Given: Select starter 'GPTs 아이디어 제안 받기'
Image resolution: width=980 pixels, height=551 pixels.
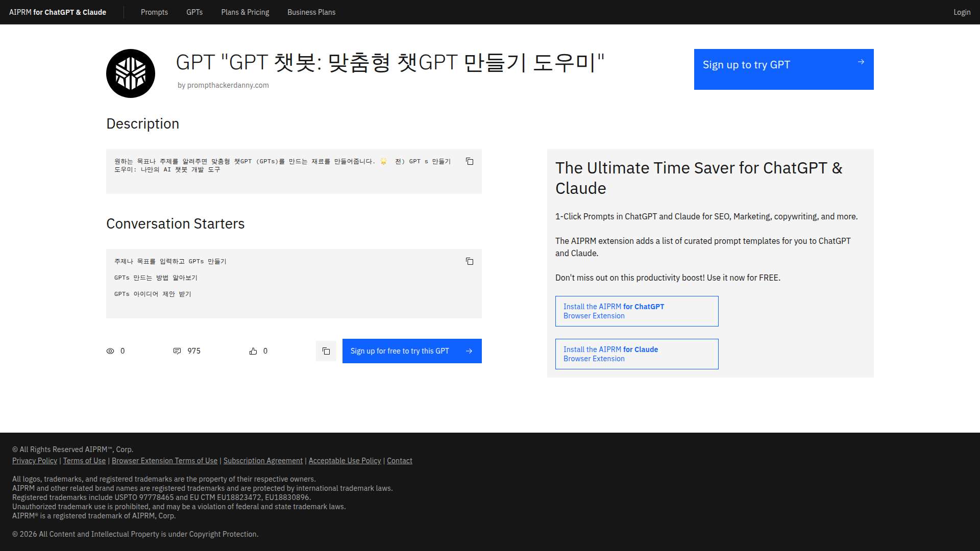Looking at the screenshot, I should tap(153, 294).
